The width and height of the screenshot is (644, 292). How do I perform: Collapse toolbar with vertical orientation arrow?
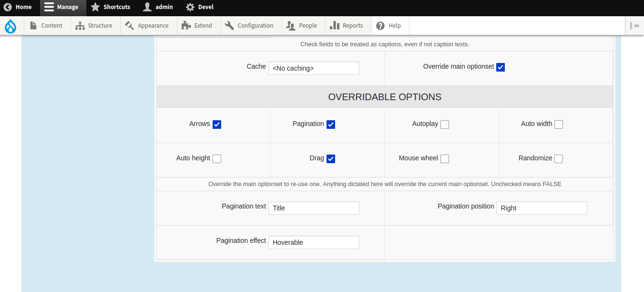(x=634, y=26)
